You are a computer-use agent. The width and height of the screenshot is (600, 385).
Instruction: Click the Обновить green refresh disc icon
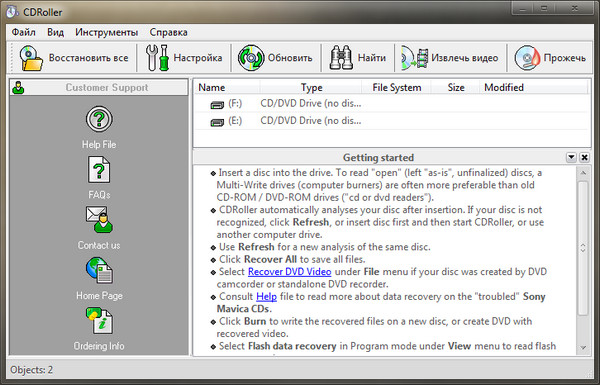[251, 58]
